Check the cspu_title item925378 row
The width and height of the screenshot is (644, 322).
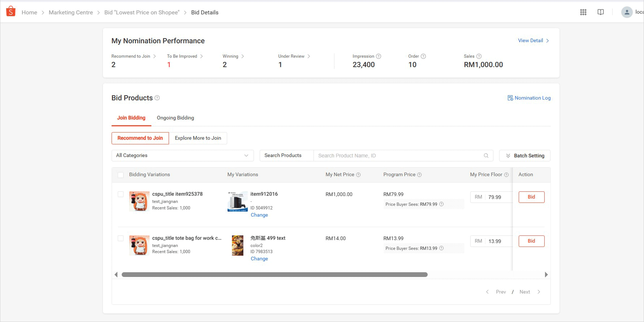point(121,194)
